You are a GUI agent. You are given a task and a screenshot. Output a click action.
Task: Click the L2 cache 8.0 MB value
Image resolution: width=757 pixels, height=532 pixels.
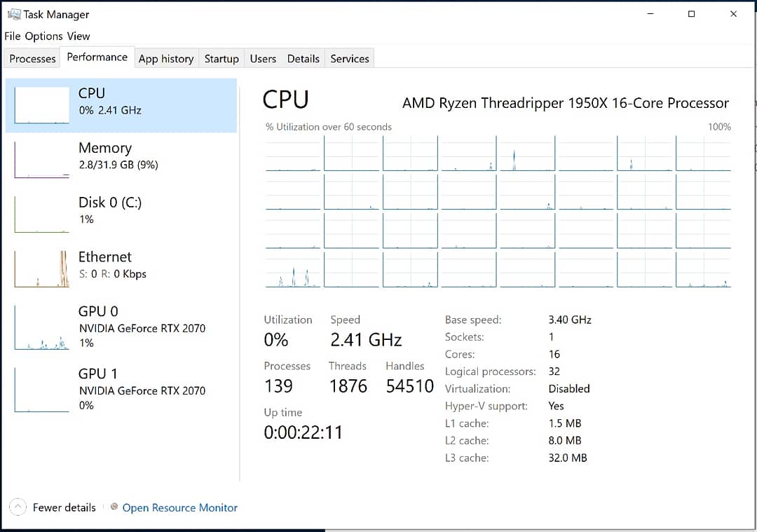565,440
